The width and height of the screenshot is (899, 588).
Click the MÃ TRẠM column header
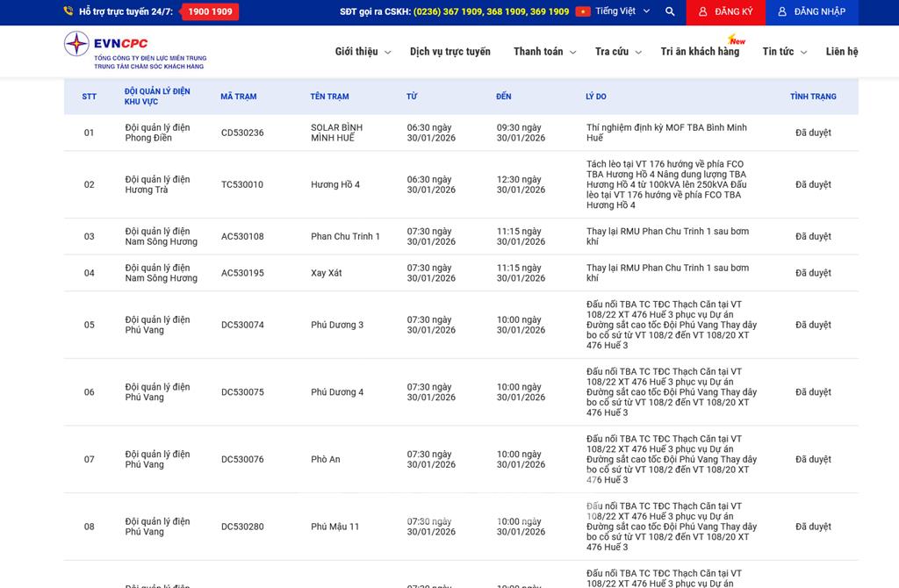point(238,97)
